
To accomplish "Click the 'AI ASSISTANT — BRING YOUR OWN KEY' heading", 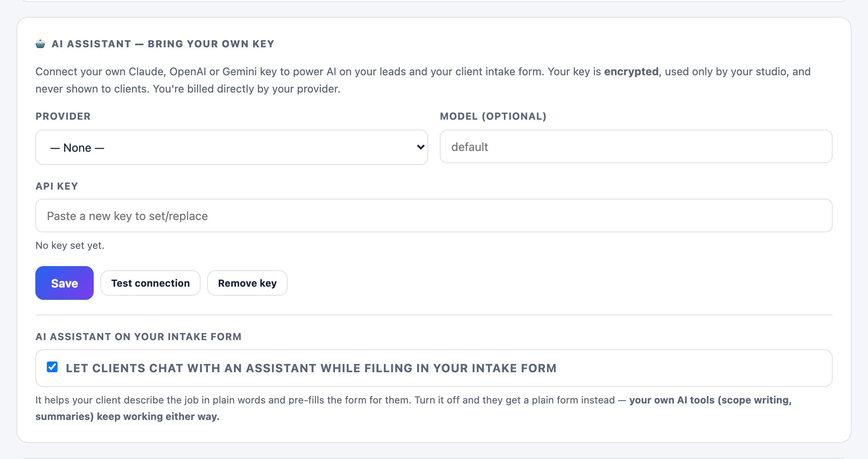I will [163, 44].
